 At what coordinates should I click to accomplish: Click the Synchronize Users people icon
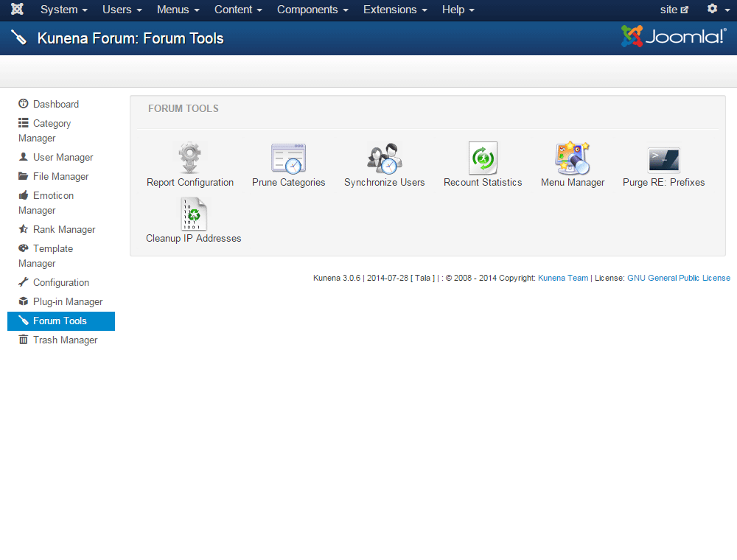tap(385, 158)
